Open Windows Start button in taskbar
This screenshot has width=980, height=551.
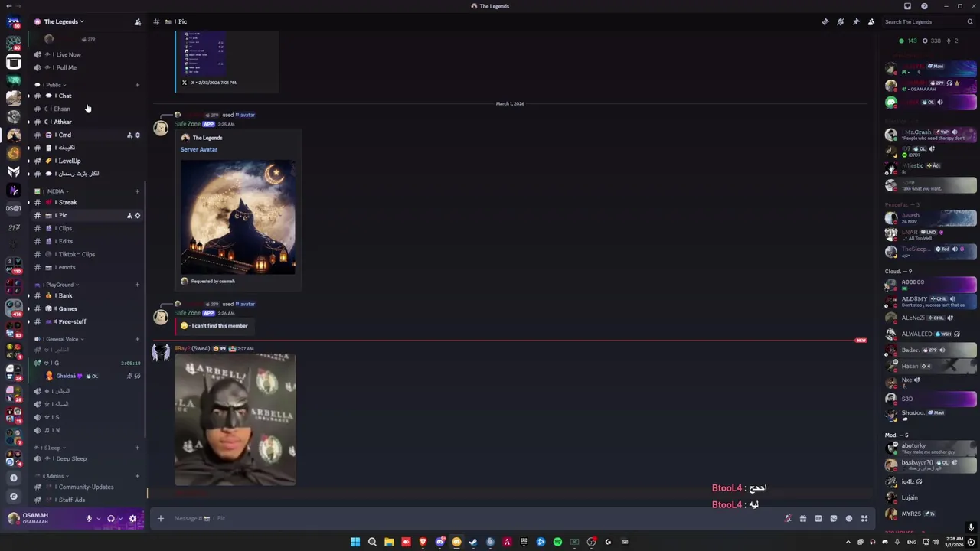(x=355, y=542)
